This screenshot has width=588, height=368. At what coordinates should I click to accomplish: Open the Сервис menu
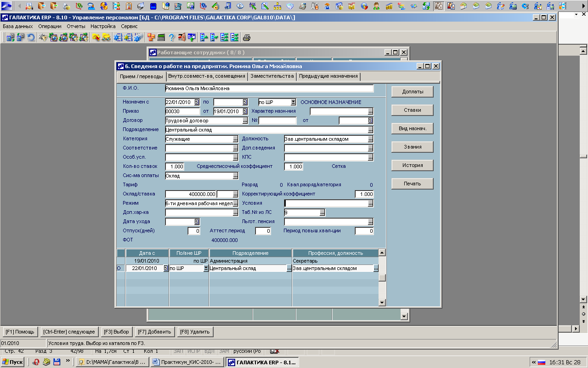(x=129, y=26)
